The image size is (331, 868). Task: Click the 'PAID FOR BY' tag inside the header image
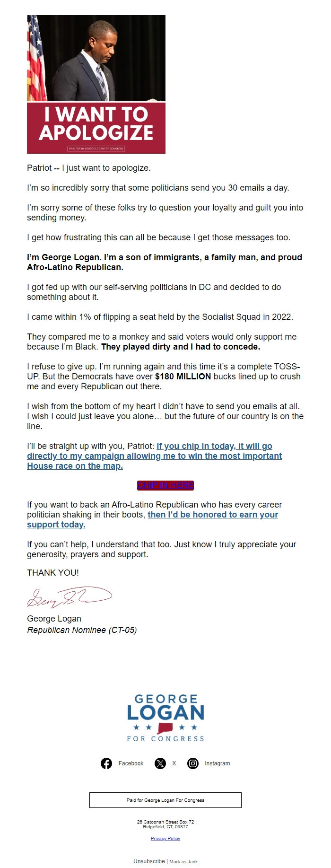[x=96, y=148]
